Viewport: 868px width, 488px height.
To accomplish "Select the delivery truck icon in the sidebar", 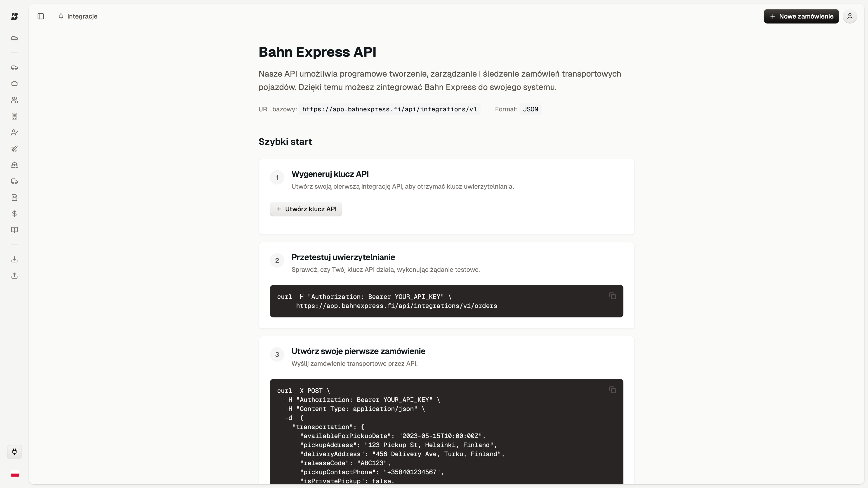I will (x=14, y=181).
